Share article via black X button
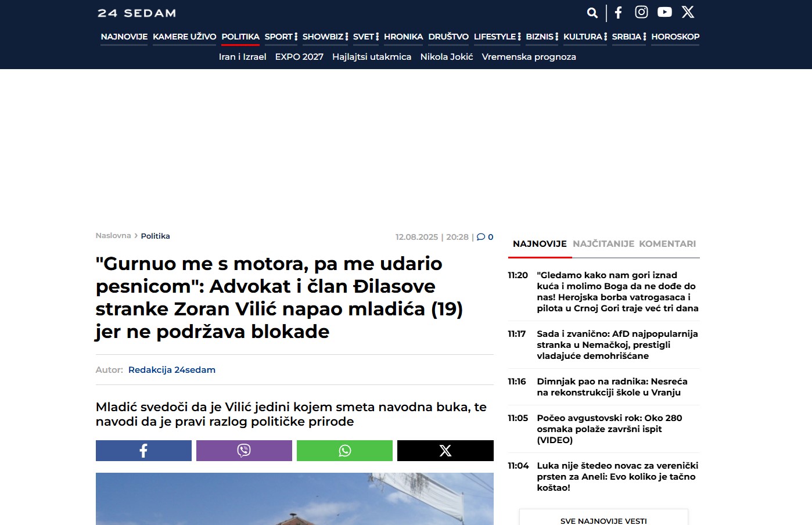Viewport: 812px width, 525px height. pyautogui.click(x=445, y=451)
